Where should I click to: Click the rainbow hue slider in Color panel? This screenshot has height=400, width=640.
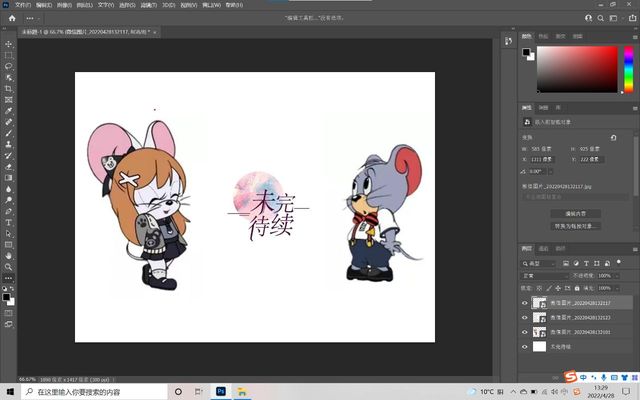(x=628, y=68)
